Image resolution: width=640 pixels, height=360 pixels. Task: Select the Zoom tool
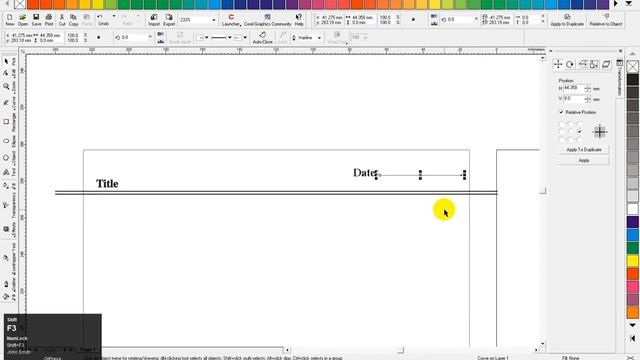(x=6, y=87)
